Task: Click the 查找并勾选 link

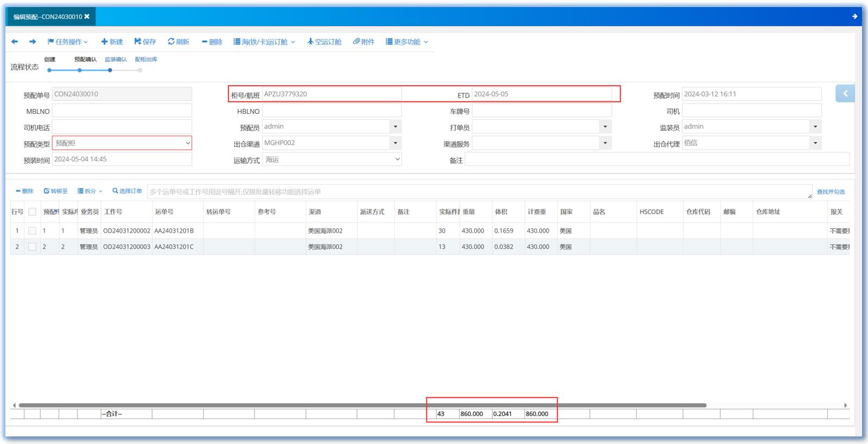Action: [831, 192]
